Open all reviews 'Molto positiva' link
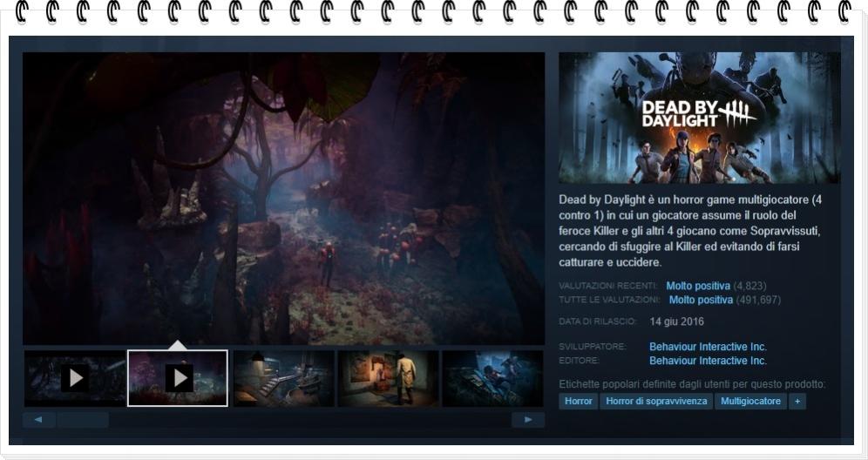 pyautogui.click(x=701, y=300)
